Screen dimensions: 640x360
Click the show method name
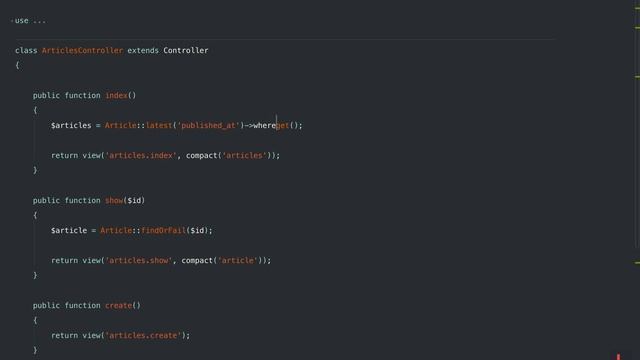(x=114, y=200)
